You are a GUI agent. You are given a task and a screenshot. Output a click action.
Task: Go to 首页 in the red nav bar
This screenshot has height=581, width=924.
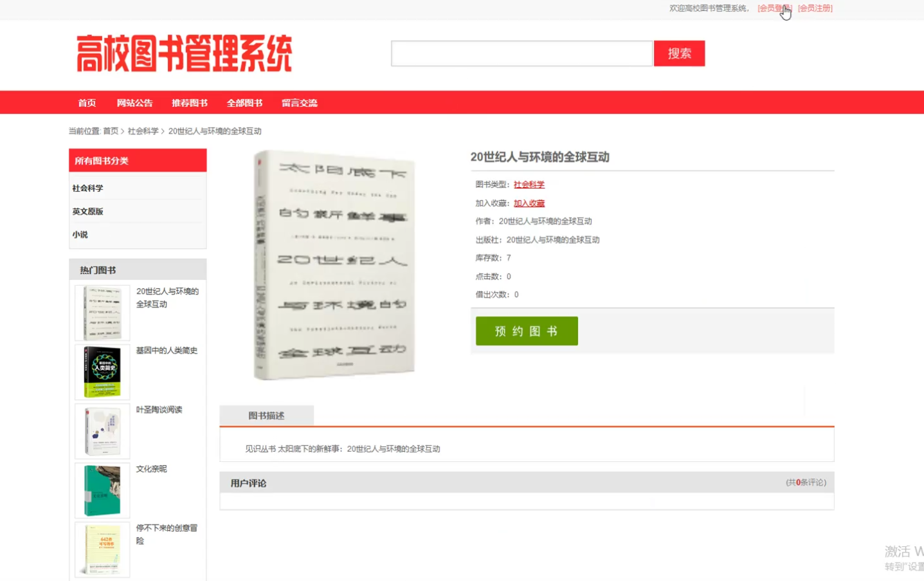pyautogui.click(x=87, y=103)
